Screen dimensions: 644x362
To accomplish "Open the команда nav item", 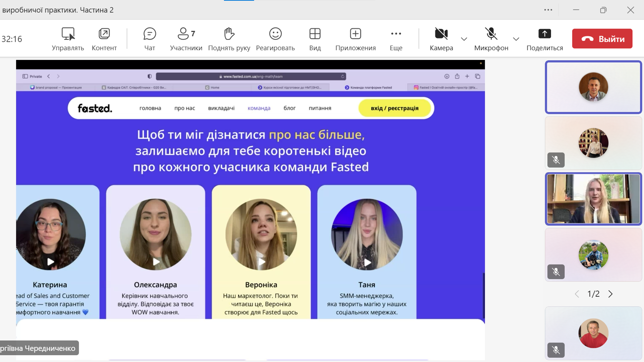I will pos(259,108).
